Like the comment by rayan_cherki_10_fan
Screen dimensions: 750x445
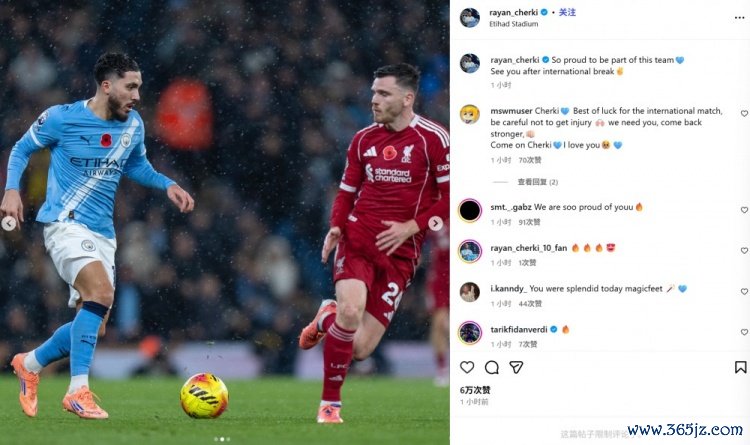(x=744, y=250)
